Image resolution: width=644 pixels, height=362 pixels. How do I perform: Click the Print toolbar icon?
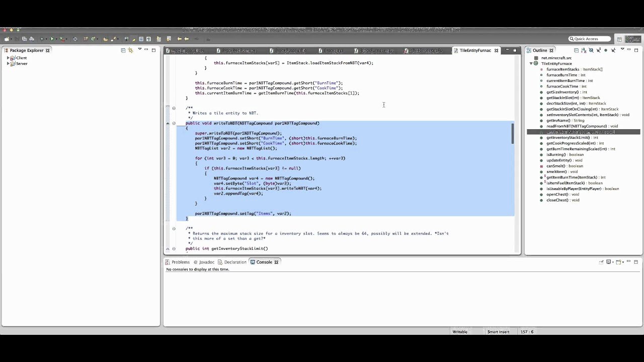pyautogui.click(x=31, y=39)
